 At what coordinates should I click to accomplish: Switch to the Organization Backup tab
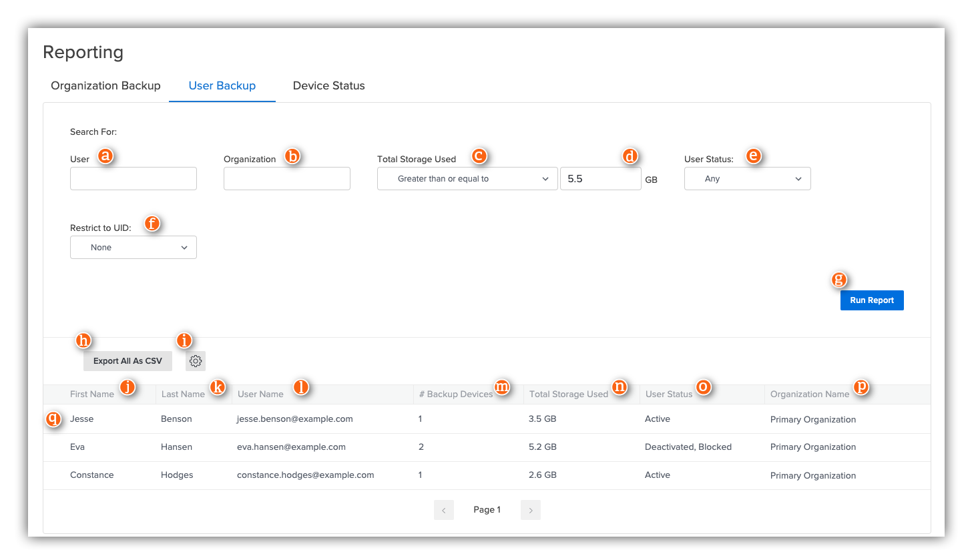(x=105, y=85)
